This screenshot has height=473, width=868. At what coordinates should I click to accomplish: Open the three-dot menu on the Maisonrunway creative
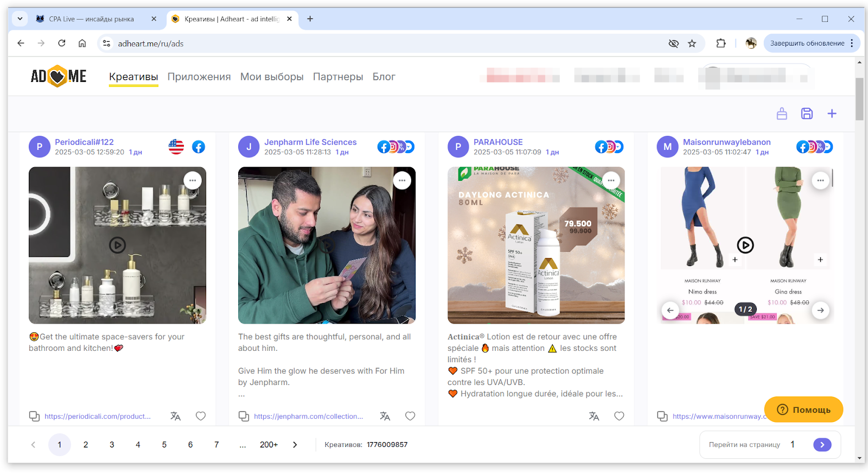pyautogui.click(x=820, y=180)
